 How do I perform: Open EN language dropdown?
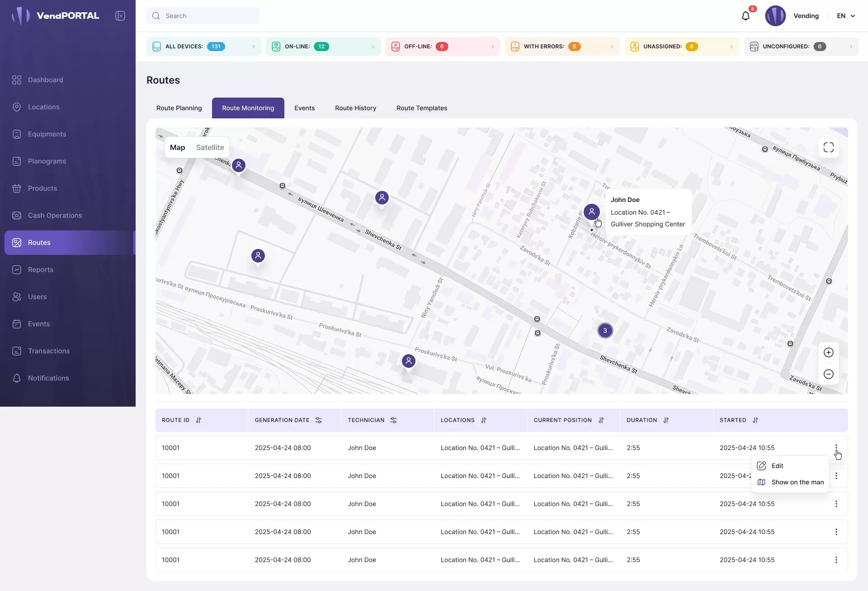(x=846, y=16)
